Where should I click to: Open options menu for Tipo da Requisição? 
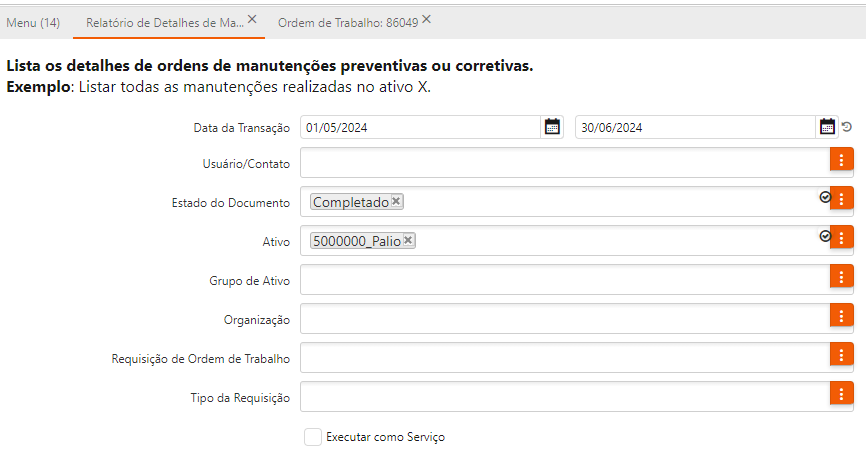[841, 394]
